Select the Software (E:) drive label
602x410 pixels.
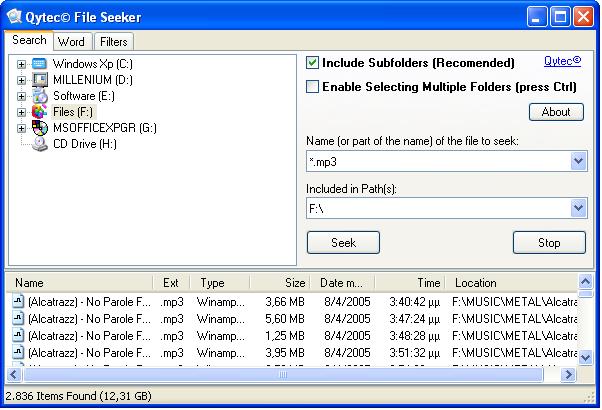pos(84,96)
